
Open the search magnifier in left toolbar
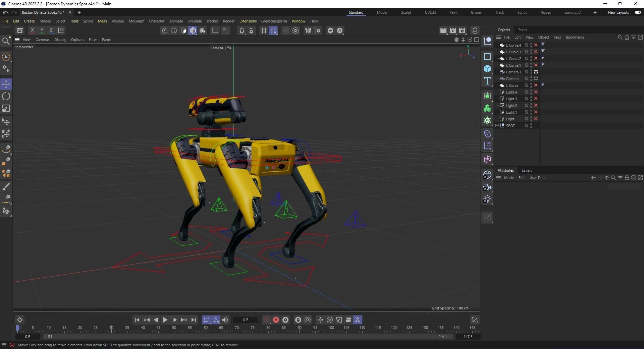pos(6,41)
